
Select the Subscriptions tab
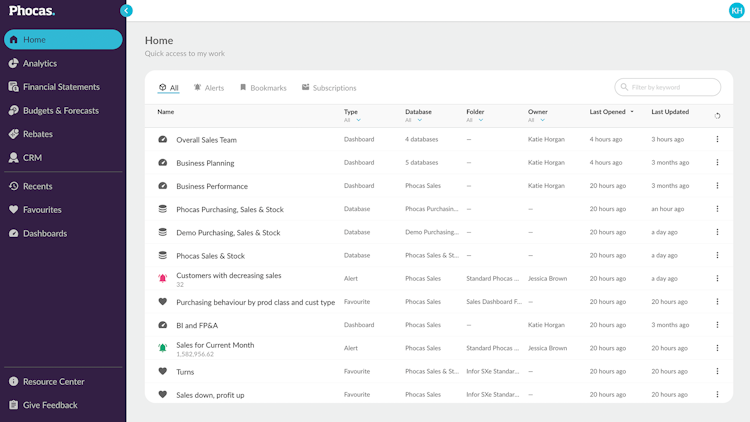click(x=329, y=88)
